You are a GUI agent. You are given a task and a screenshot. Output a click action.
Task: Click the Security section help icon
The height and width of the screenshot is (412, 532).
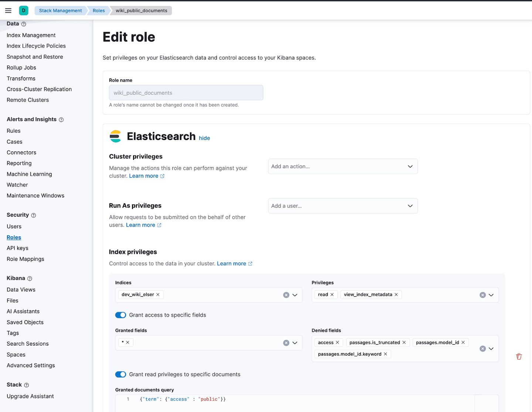[x=34, y=215]
